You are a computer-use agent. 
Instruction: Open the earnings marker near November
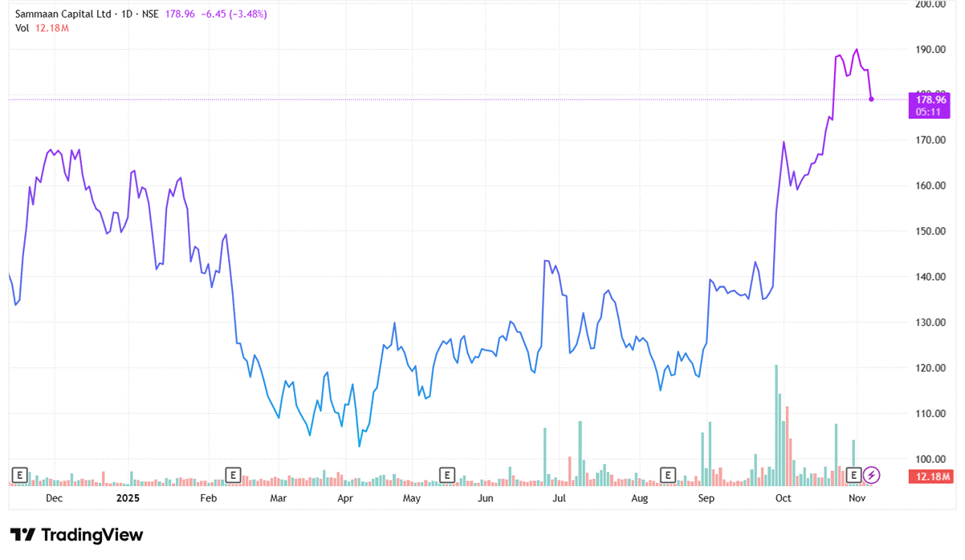pos(854,475)
